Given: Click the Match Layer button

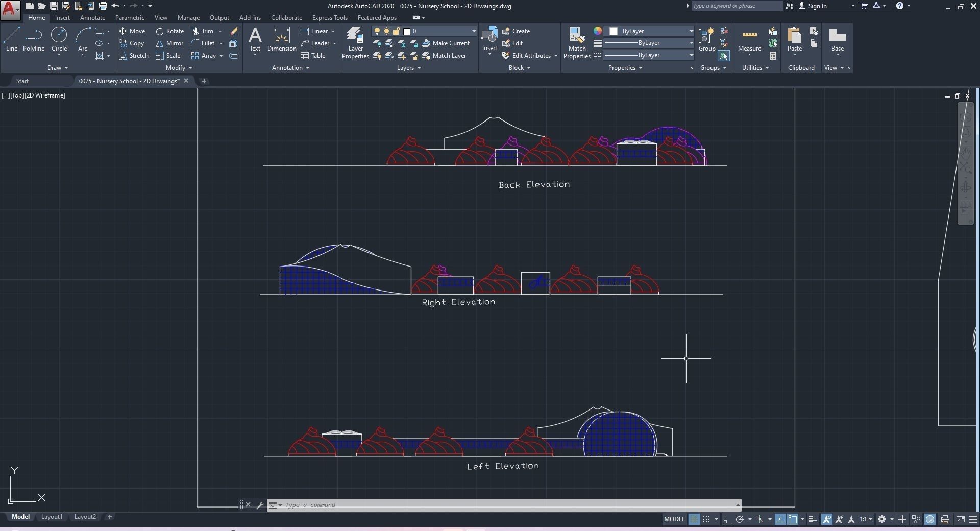Looking at the screenshot, I should [x=444, y=56].
